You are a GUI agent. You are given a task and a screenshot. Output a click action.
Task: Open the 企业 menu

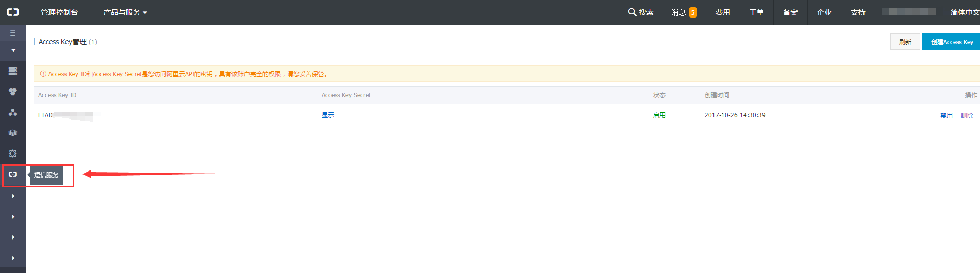pyautogui.click(x=824, y=12)
